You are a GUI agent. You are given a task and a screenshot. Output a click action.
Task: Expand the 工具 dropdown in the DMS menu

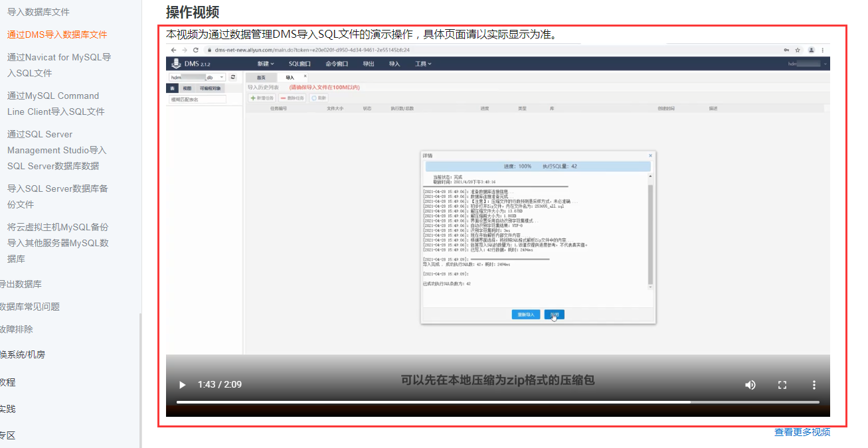pos(423,64)
